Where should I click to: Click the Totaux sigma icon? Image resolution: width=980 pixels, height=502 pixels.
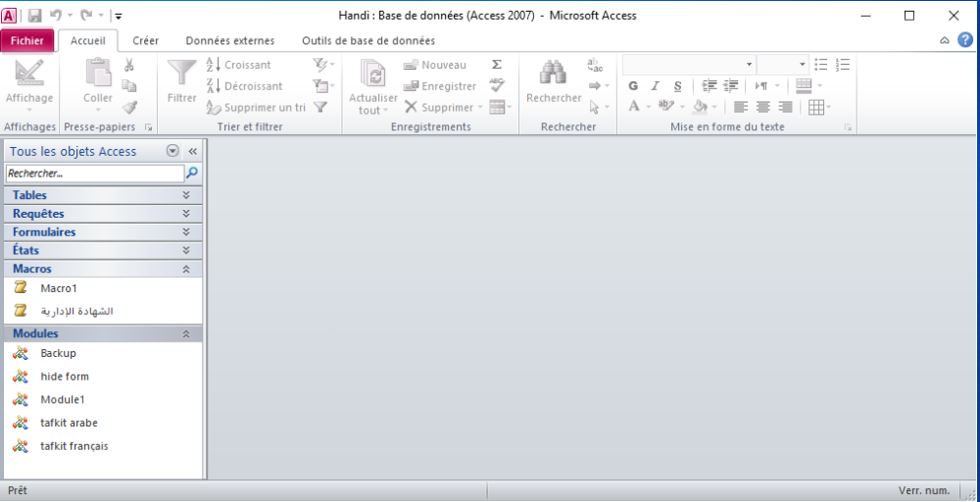[x=496, y=65]
